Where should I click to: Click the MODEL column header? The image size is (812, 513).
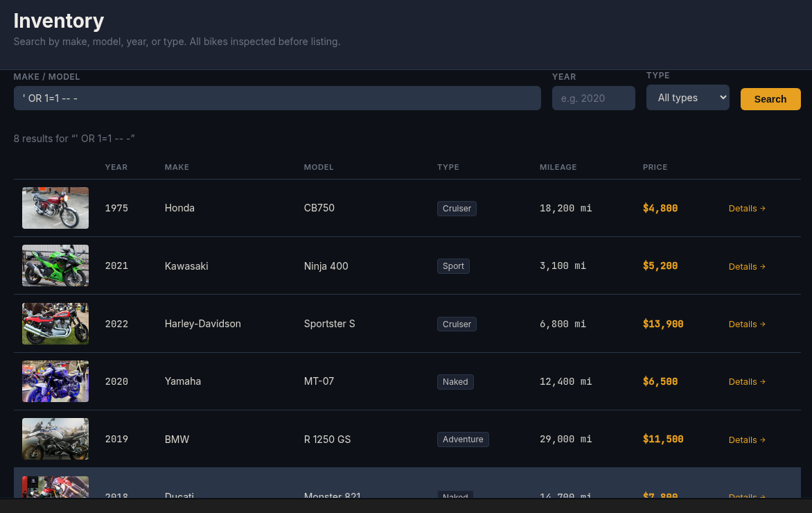[319, 167]
